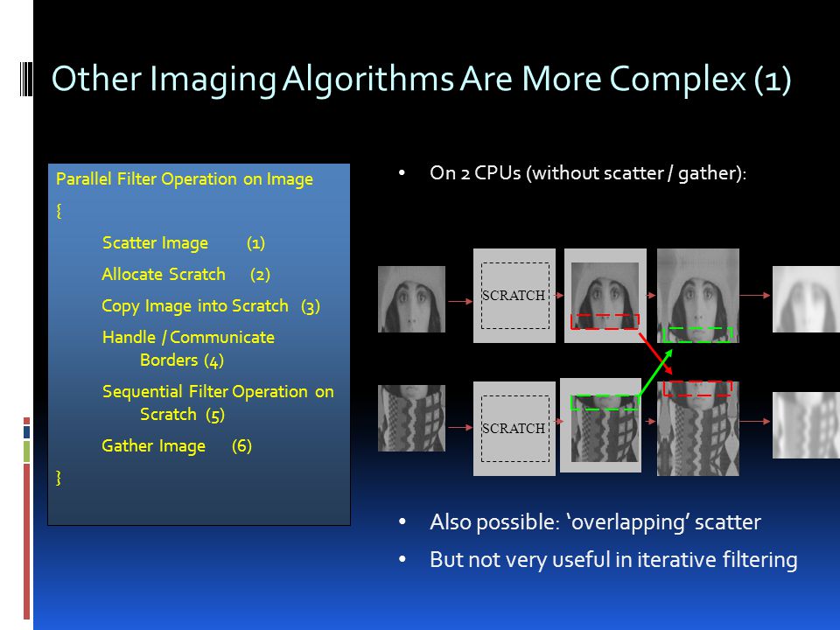Click 'Copy Image into Scratch (3)' text
Viewport: 840px width, 630px height.
coord(211,306)
